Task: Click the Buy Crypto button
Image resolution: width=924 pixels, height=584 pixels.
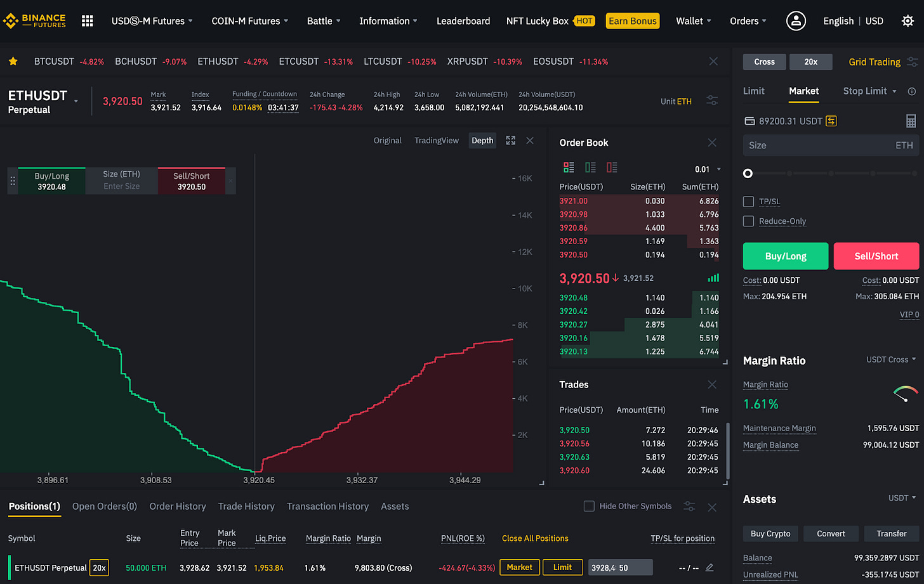Action: coord(770,533)
